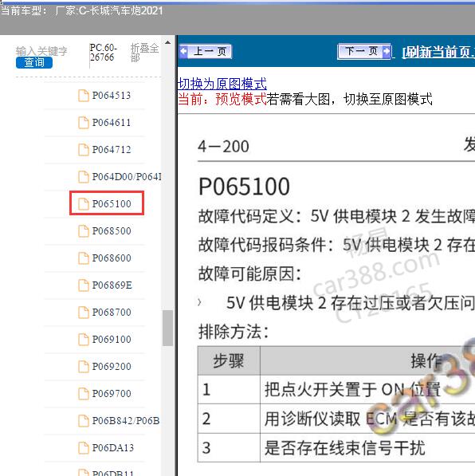475x476 pixels.
Task: Go to next page with 下一页
Action: point(364,51)
